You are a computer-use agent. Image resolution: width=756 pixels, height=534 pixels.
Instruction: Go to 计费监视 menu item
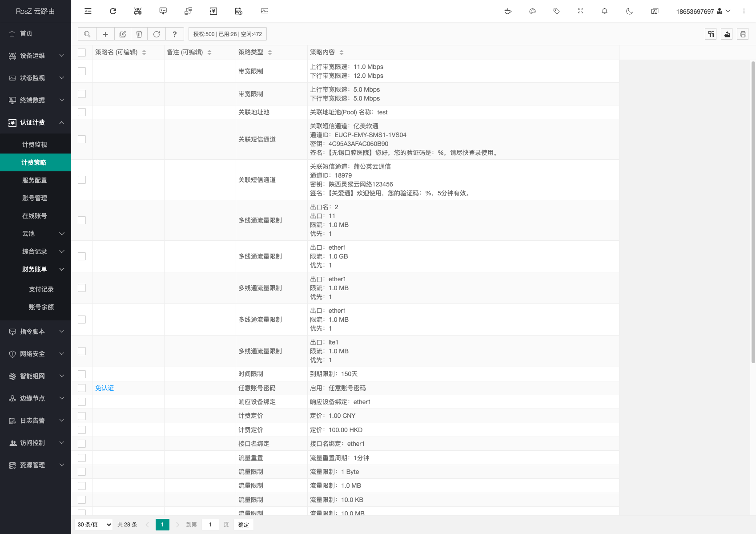(x=35, y=145)
